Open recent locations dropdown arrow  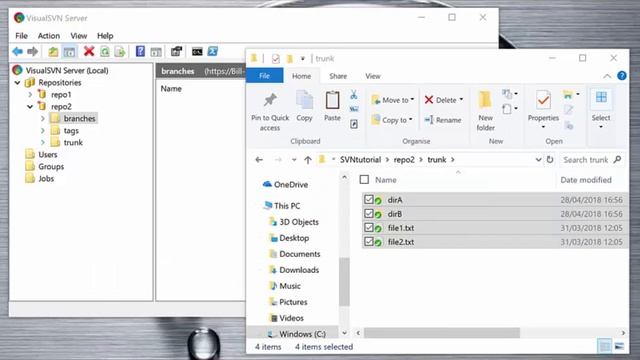[294, 160]
